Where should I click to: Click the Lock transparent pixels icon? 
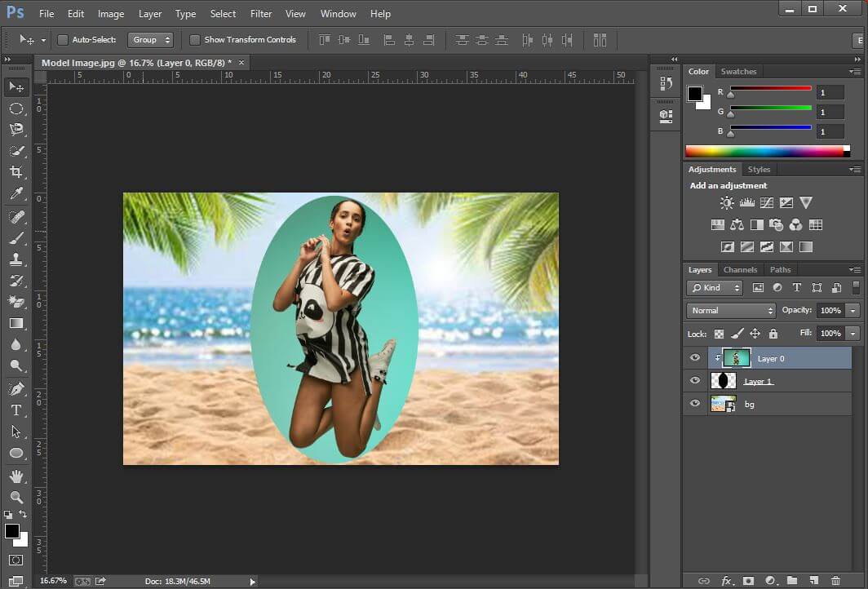pyautogui.click(x=719, y=333)
